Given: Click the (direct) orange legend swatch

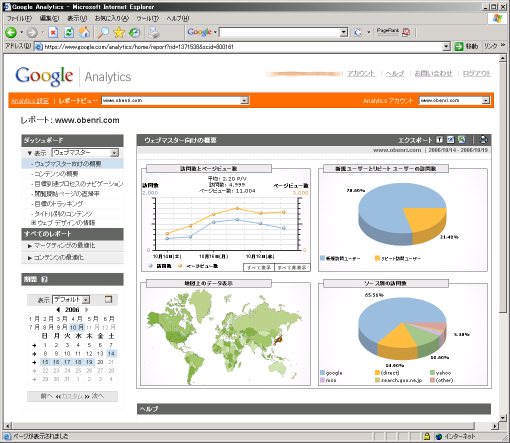Looking at the screenshot, I should point(377,373).
